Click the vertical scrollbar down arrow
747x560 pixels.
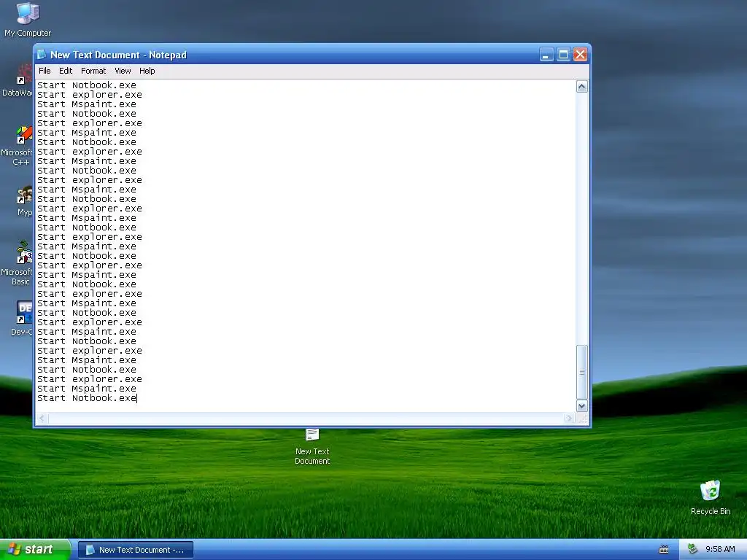(x=581, y=405)
